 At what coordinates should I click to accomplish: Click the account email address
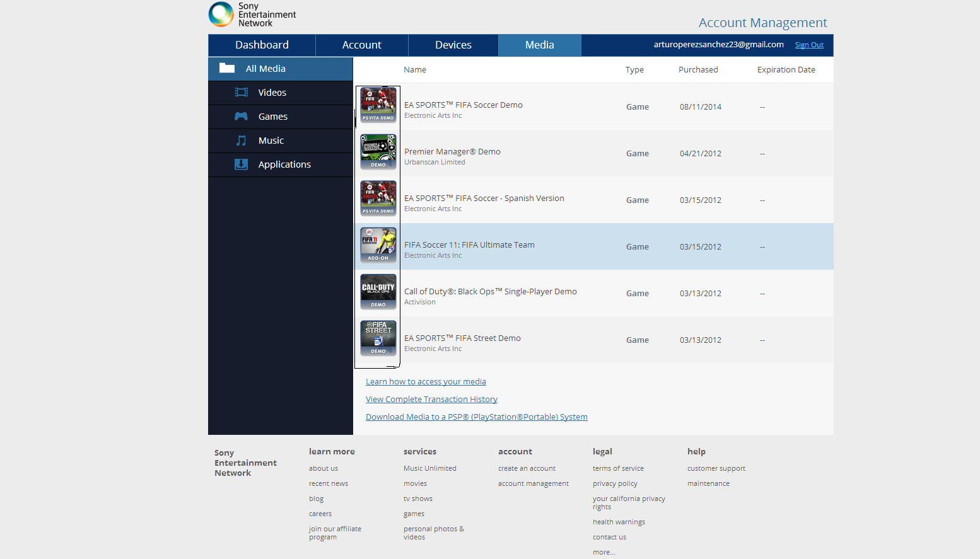coord(719,44)
